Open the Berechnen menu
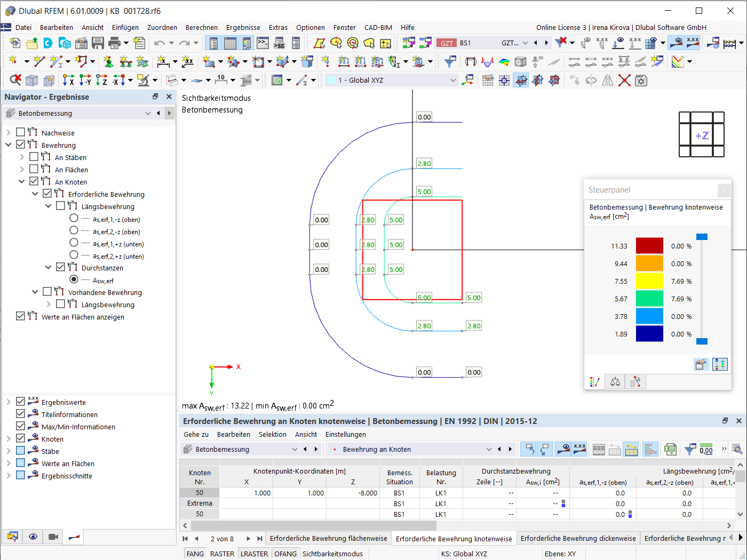The image size is (747, 560). pyautogui.click(x=202, y=27)
